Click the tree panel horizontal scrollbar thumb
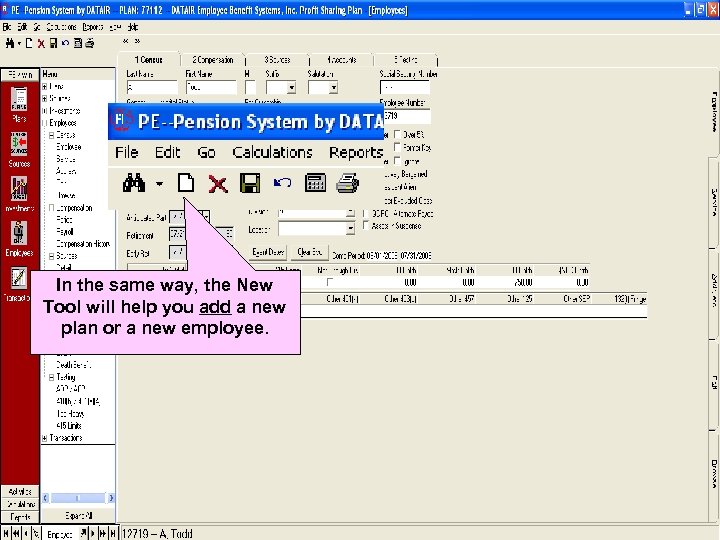720x540 pixels. coord(77,498)
